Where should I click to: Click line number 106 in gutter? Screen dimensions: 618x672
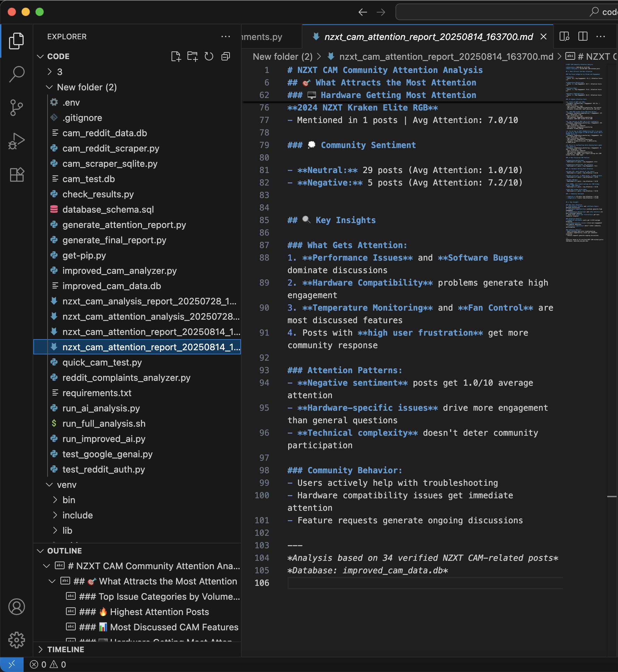pyautogui.click(x=262, y=583)
